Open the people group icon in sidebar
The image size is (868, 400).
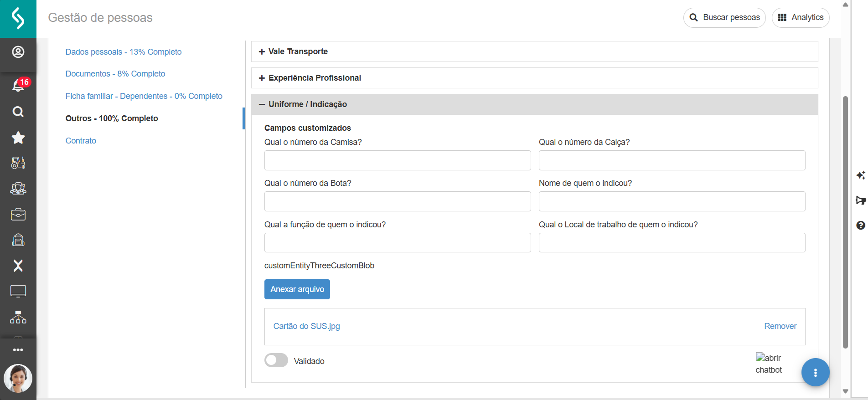[x=18, y=188]
